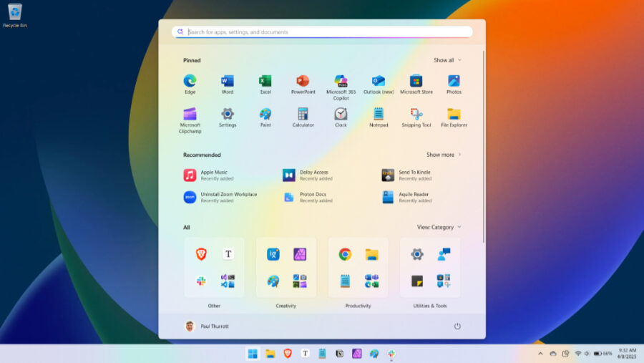This screenshot has height=363, width=644.
Task: Open the pinned Settings app
Action: pos(227,117)
